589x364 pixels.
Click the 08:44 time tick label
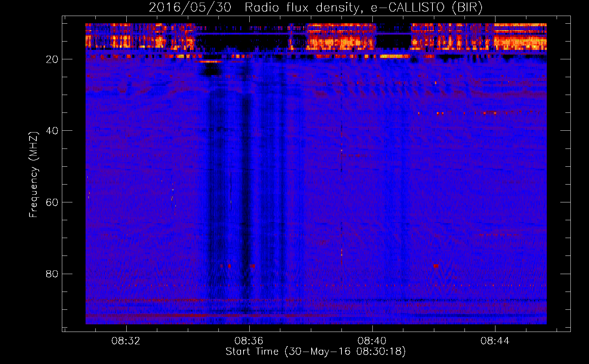tap(495, 341)
